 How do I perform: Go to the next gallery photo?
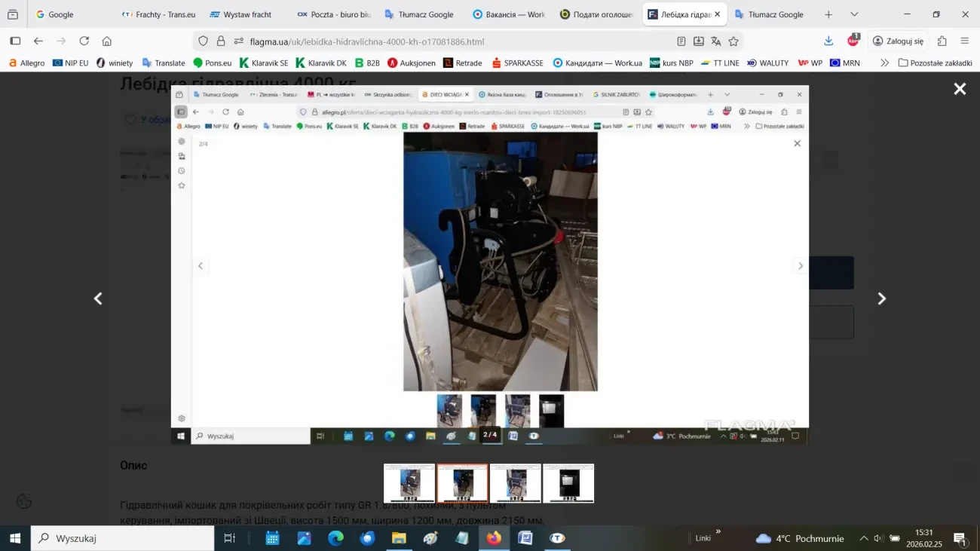tap(881, 298)
